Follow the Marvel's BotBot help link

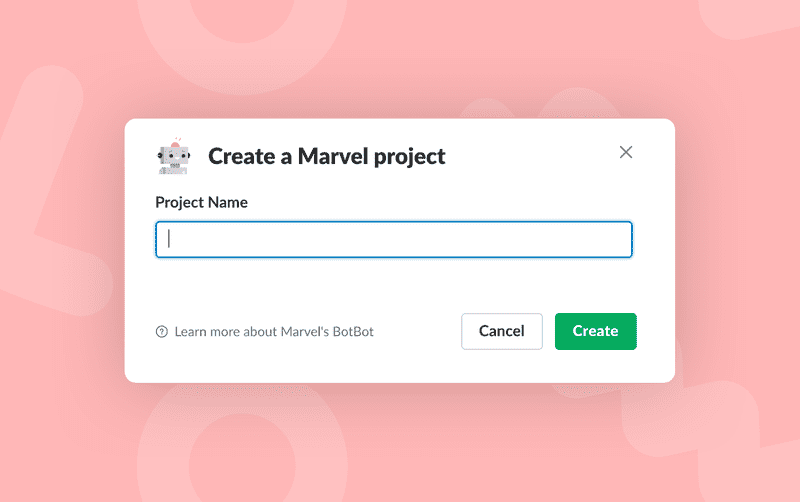tap(274, 331)
